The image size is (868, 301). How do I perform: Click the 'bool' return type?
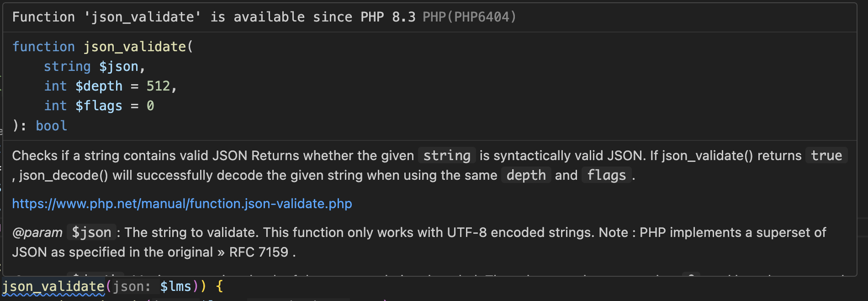[51, 126]
